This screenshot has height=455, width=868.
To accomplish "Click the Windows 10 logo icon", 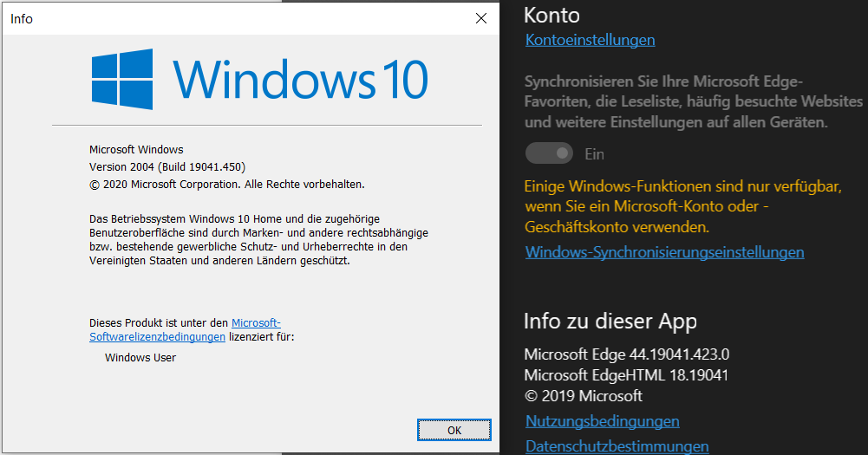I will click(x=122, y=79).
